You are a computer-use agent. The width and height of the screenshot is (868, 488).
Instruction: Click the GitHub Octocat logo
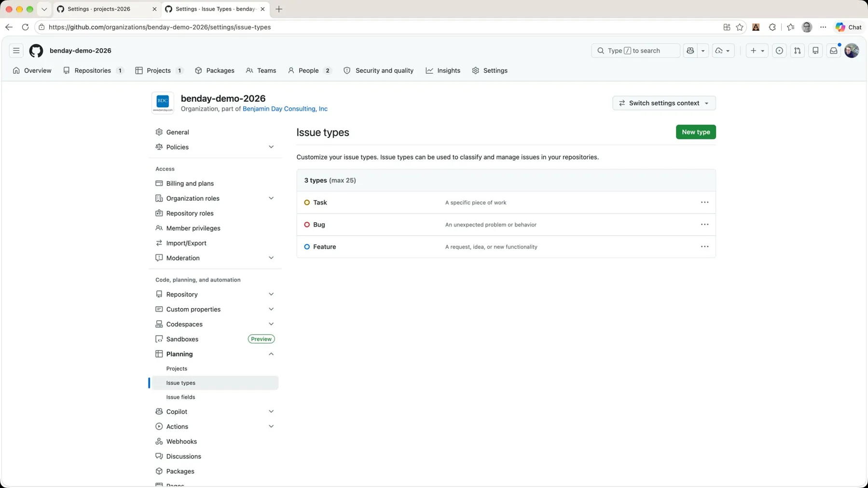pyautogui.click(x=36, y=51)
